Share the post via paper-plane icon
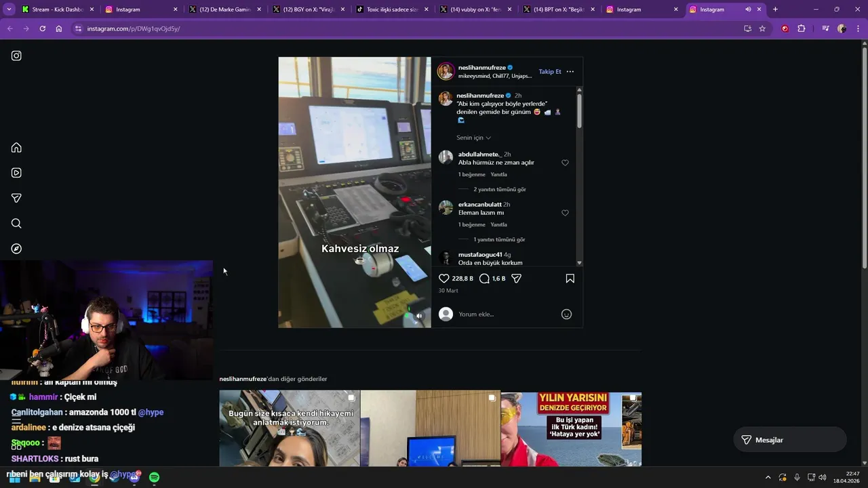This screenshot has width=868, height=488. 516,279
